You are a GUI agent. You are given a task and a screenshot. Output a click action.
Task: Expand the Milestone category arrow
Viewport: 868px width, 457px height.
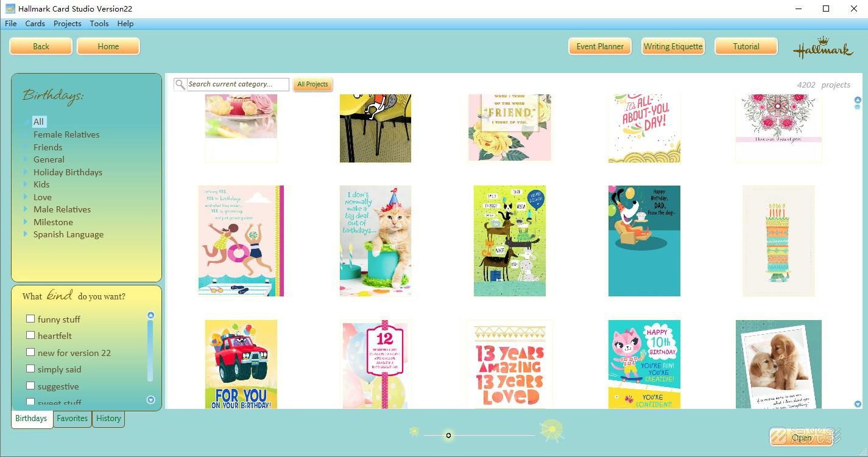pyautogui.click(x=26, y=222)
